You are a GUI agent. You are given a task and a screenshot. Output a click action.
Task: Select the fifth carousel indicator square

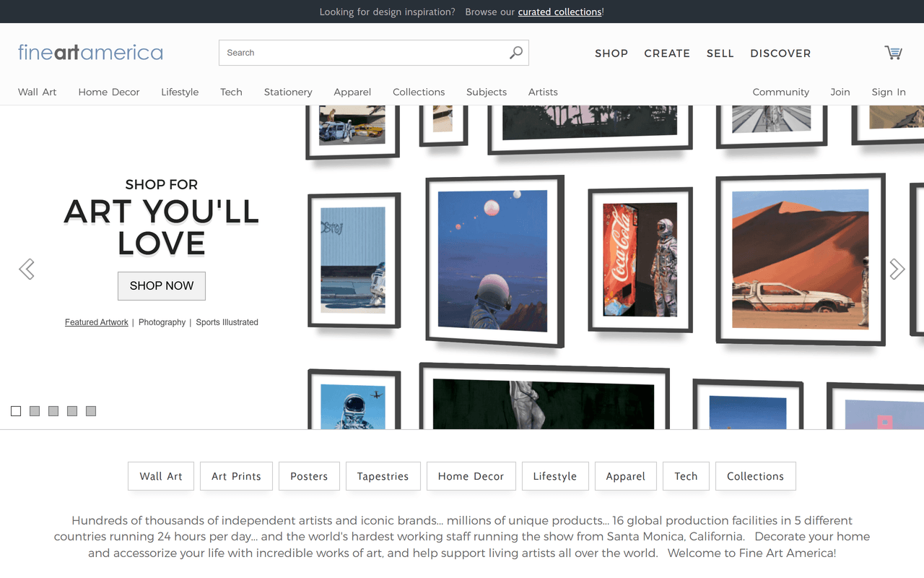pos(91,411)
